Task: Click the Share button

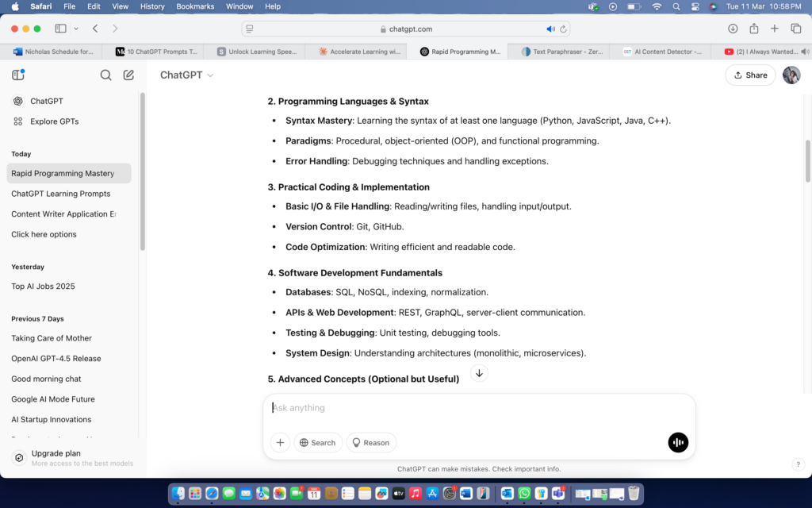Action: tap(750, 75)
